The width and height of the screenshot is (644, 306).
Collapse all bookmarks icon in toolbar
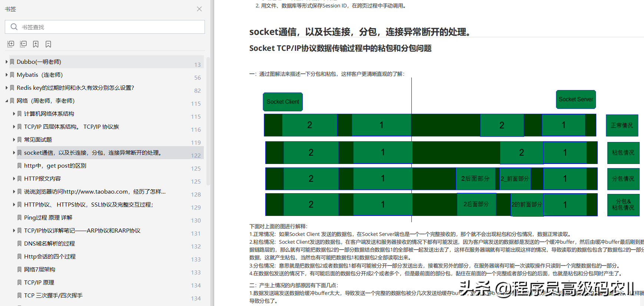click(23, 44)
